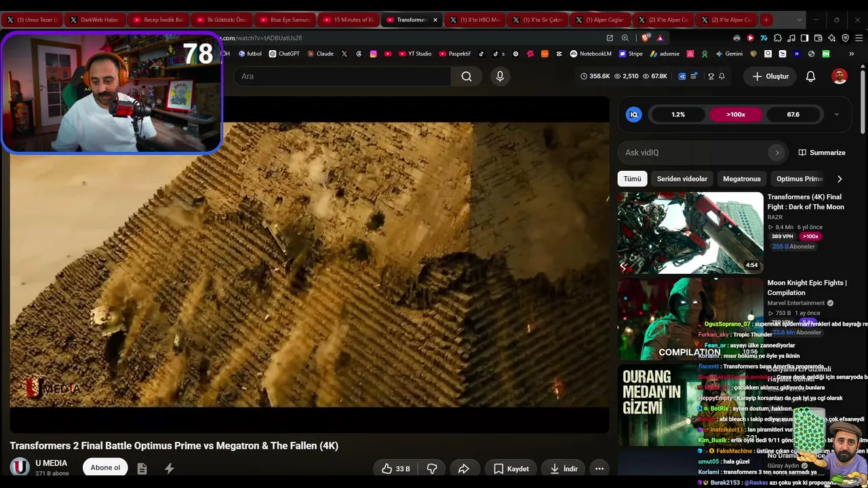
Task: Click the vidIQ bell icon in the header
Action: pyautogui.click(x=722, y=77)
